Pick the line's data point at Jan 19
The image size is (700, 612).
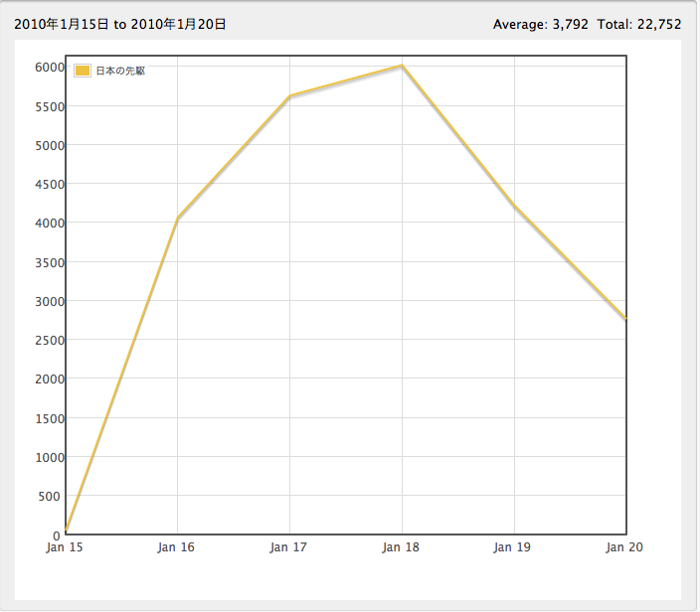tap(514, 206)
